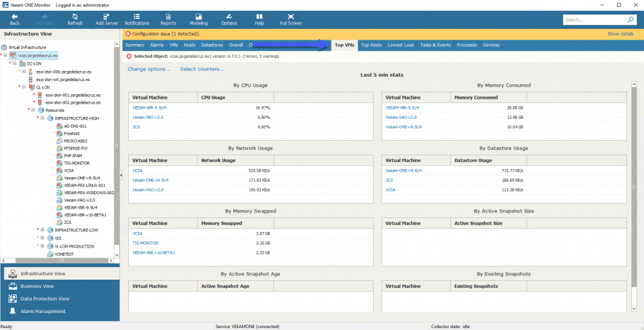Click inside the Search input field
644x330 pixels.
tap(595, 19)
